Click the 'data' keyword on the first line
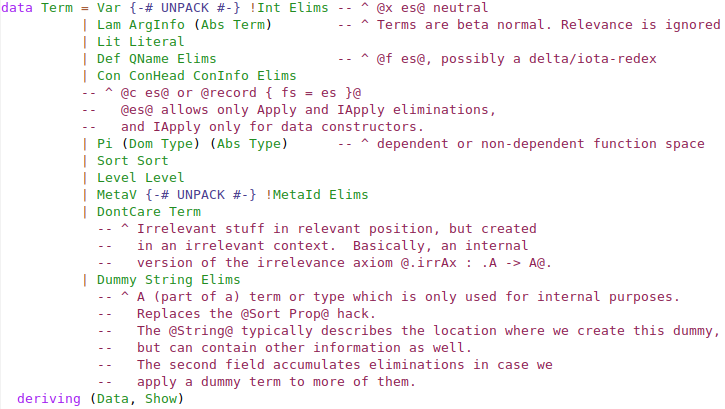 [x=18, y=8]
